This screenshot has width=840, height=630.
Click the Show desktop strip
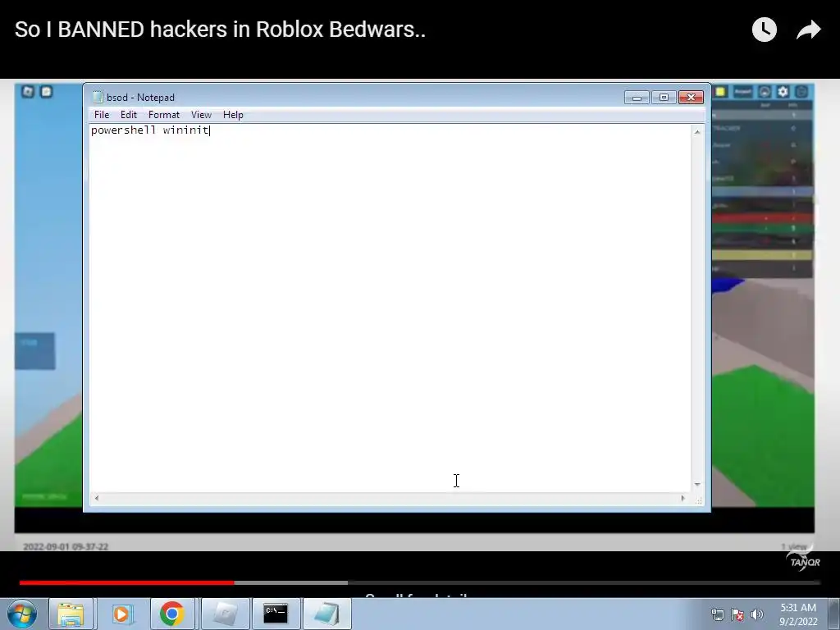coord(834,614)
